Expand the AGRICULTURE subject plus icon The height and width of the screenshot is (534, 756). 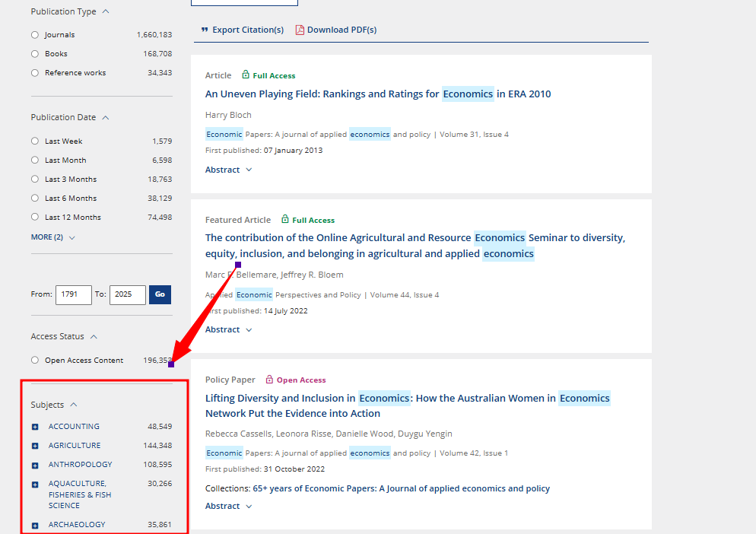click(35, 446)
